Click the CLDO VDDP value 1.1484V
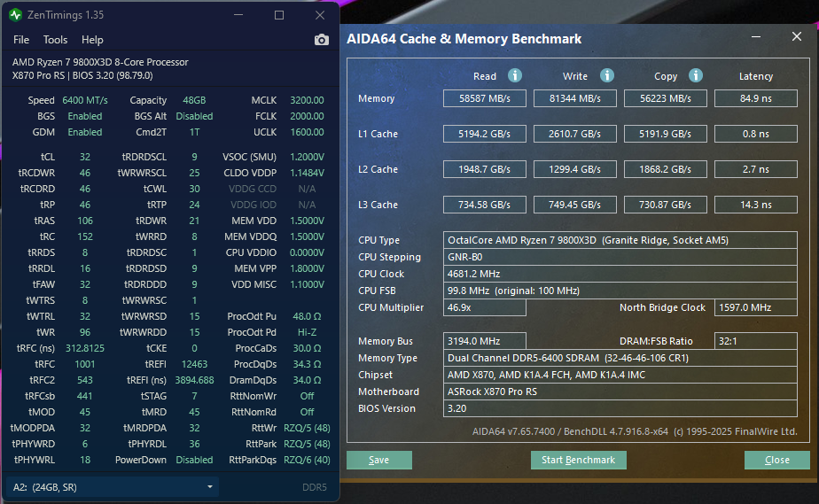819x504 pixels. coord(307,173)
